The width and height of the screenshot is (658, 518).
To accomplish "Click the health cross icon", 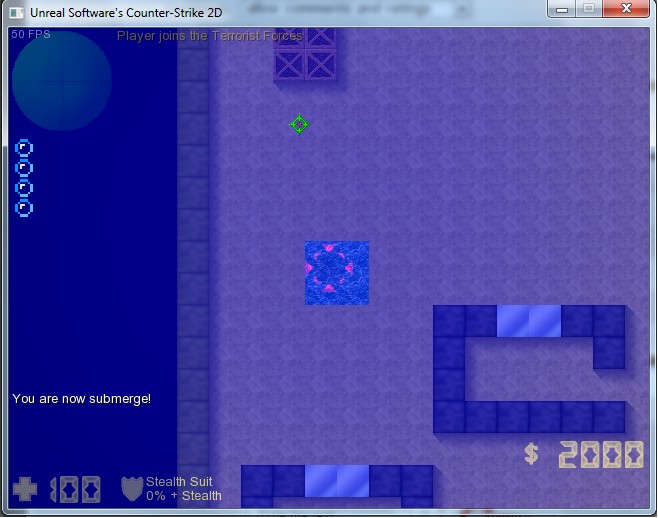I will click(25, 489).
